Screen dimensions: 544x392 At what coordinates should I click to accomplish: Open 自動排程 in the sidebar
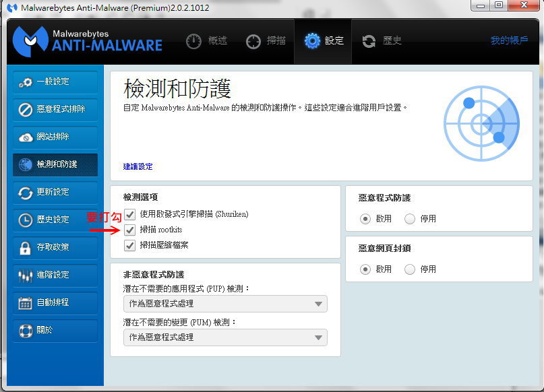55,303
